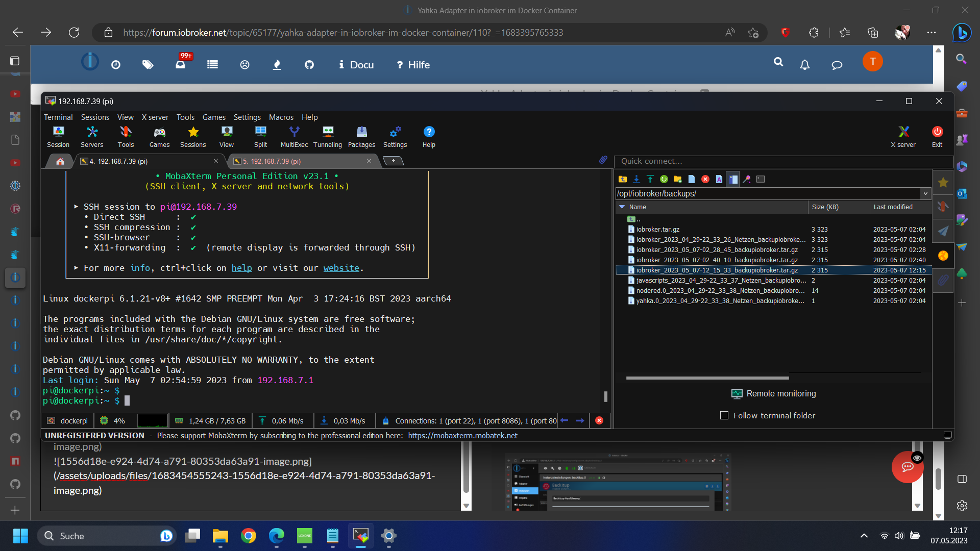Click the website link in terminal banner

coord(341,268)
